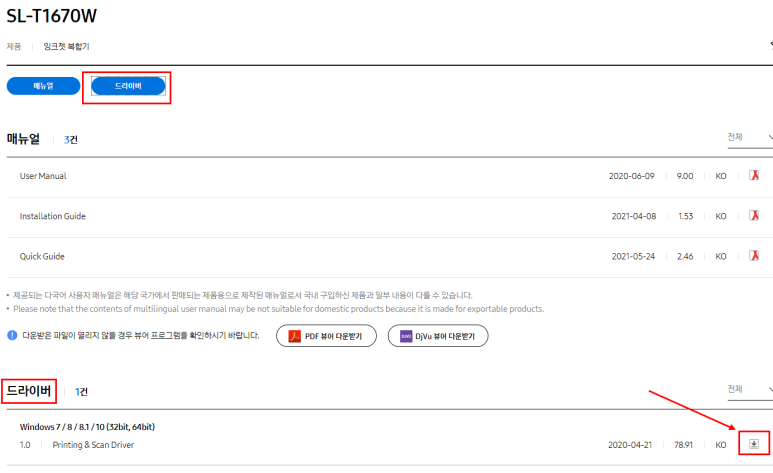Download the User Manual PDF icon
The width and height of the screenshot is (773, 473).
coord(754,176)
